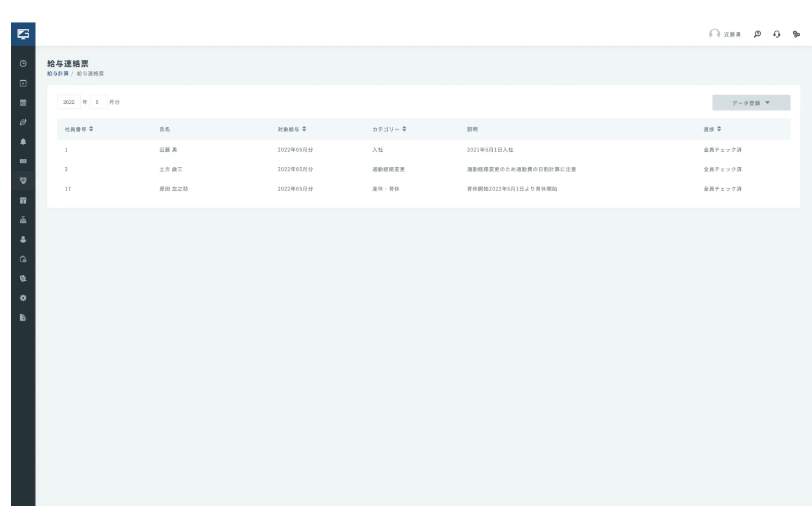Click the bell icon in the sidebar
Image resolution: width=812 pixels, height=522 pixels.
[23, 142]
